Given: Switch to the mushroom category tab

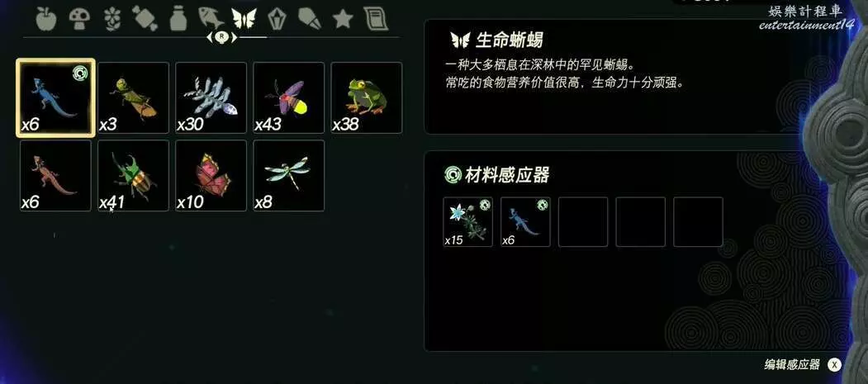Looking at the screenshot, I should coord(80,19).
